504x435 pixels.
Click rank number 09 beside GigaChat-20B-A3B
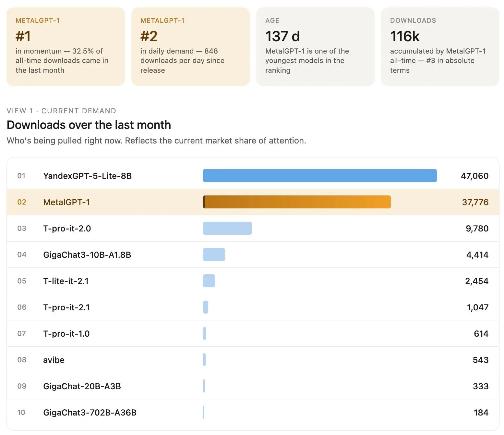click(22, 386)
